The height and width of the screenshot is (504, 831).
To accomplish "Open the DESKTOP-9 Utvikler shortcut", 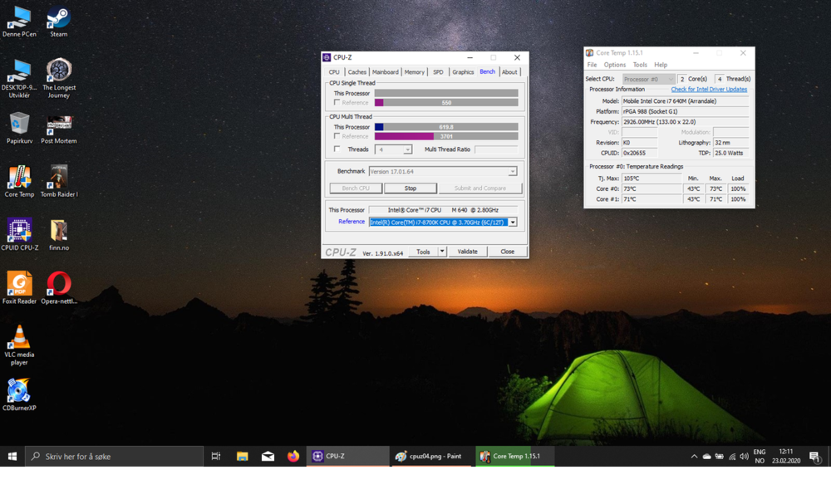I will [x=19, y=79].
